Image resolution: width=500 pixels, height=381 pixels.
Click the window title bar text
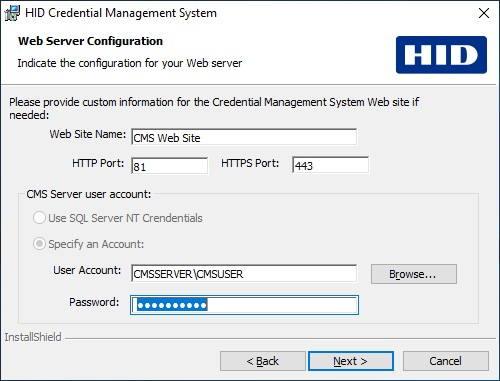point(121,13)
